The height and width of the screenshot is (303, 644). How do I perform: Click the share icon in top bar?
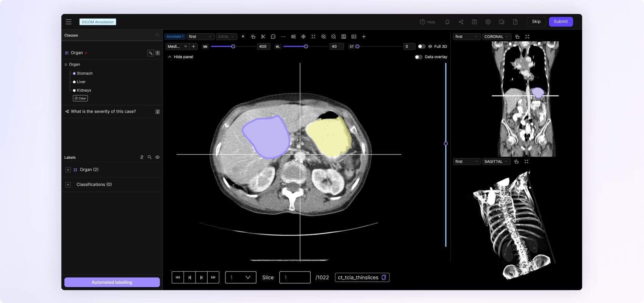tap(461, 22)
